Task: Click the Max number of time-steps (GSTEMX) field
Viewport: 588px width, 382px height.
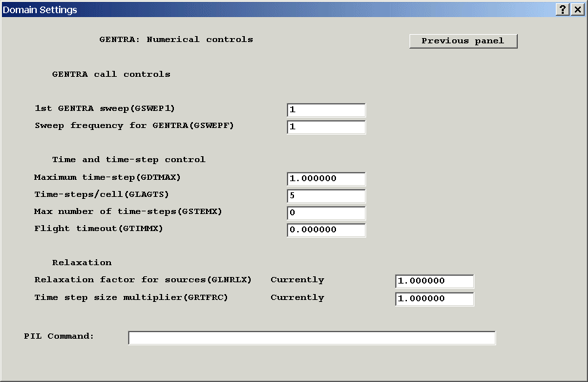Action: (326, 213)
